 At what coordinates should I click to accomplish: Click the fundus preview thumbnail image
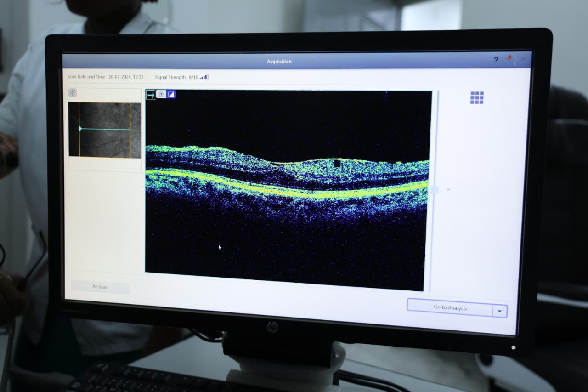coord(105,130)
